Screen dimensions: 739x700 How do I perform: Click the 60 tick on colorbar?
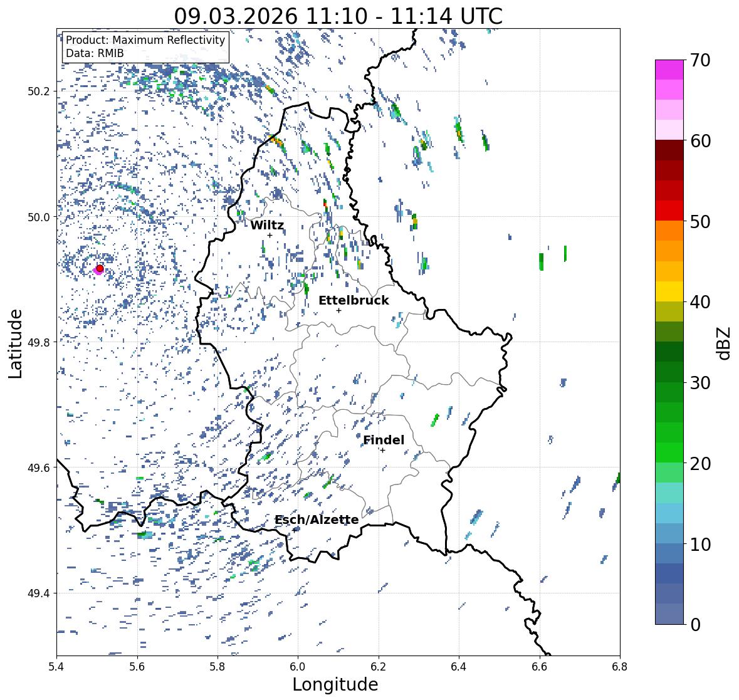pyautogui.click(x=700, y=141)
